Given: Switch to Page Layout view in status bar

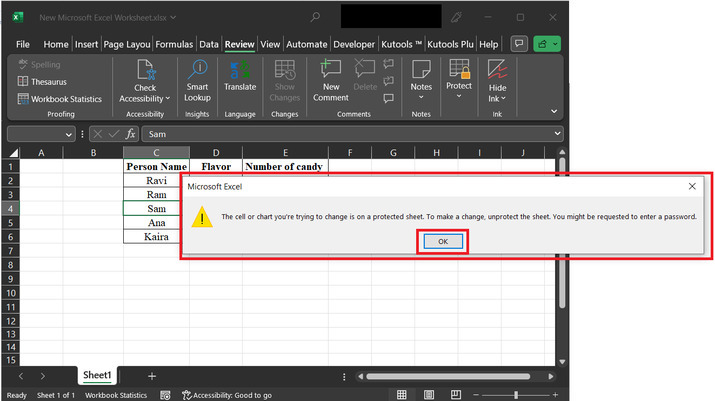Looking at the screenshot, I should [x=428, y=395].
